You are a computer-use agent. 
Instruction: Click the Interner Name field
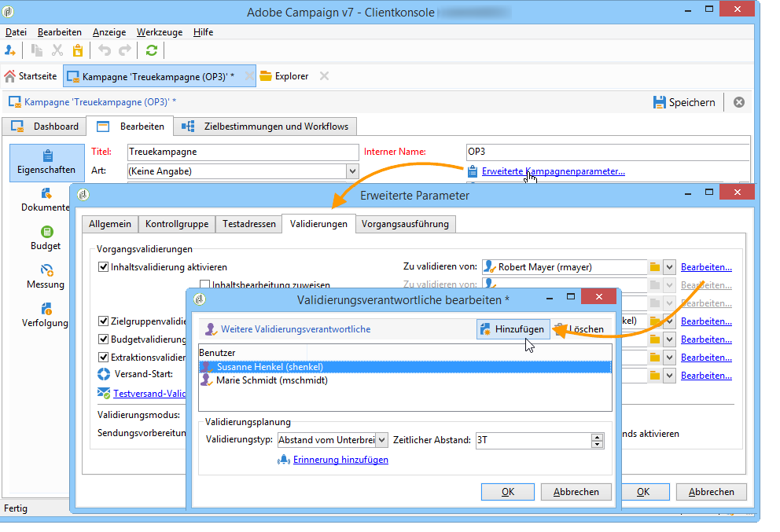coord(607,152)
